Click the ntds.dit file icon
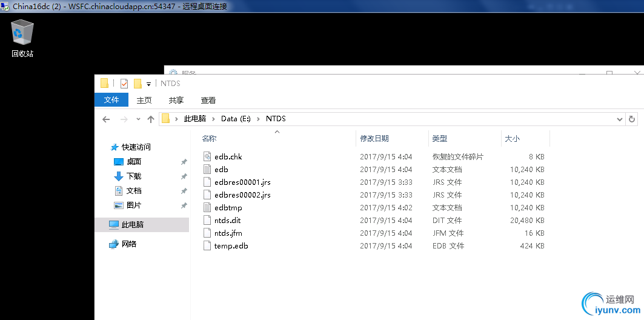Viewport: 644px width, 320px height. click(x=208, y=220)
